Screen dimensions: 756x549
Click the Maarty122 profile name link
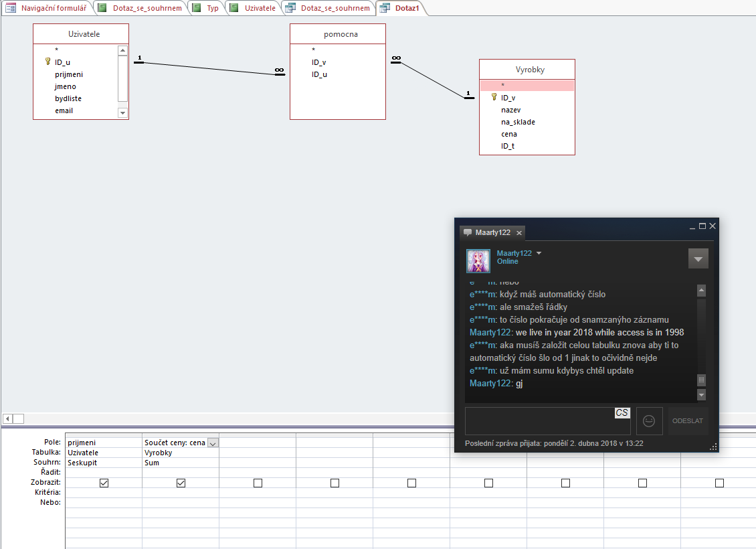[514, 253]
